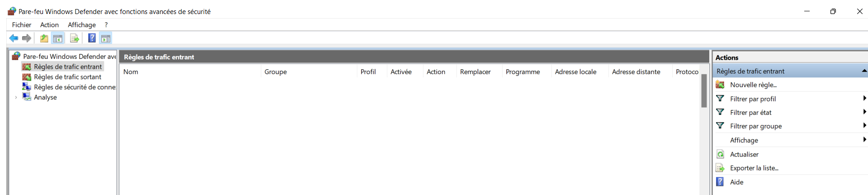Click the Programme column header
This screenshot has height=195, width=868.
click(x=527, y=71)
